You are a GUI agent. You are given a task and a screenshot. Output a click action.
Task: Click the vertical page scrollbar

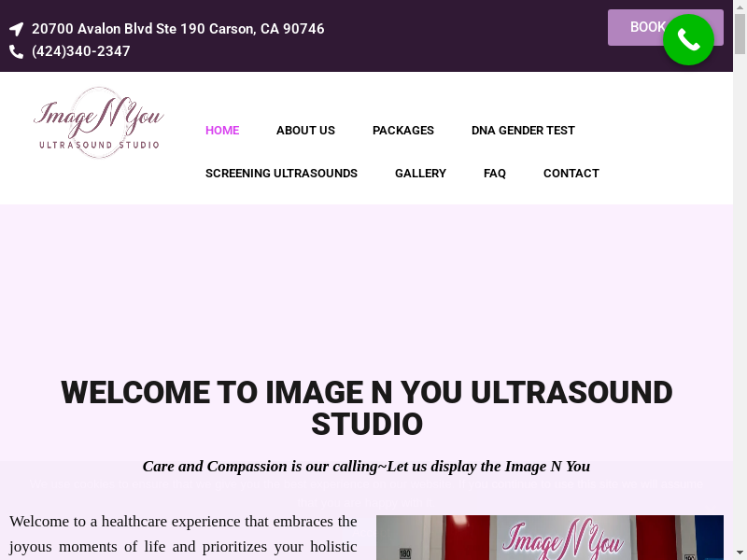(x=740, y=280)
